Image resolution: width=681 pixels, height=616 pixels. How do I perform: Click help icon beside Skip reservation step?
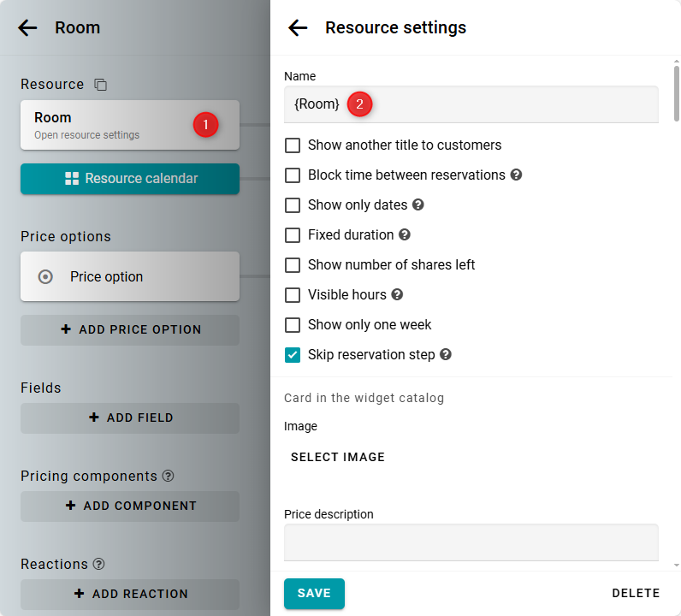tap(445, 354)
